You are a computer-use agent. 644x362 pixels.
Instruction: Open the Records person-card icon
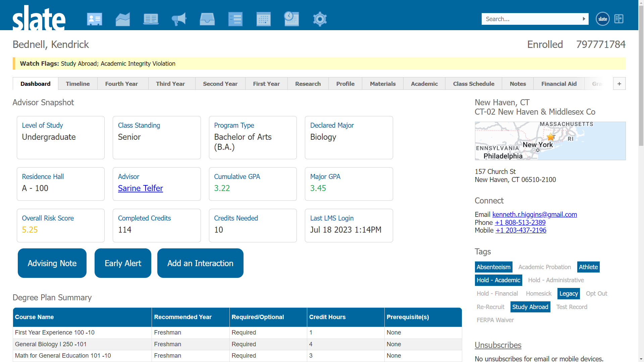click(94, 19)
